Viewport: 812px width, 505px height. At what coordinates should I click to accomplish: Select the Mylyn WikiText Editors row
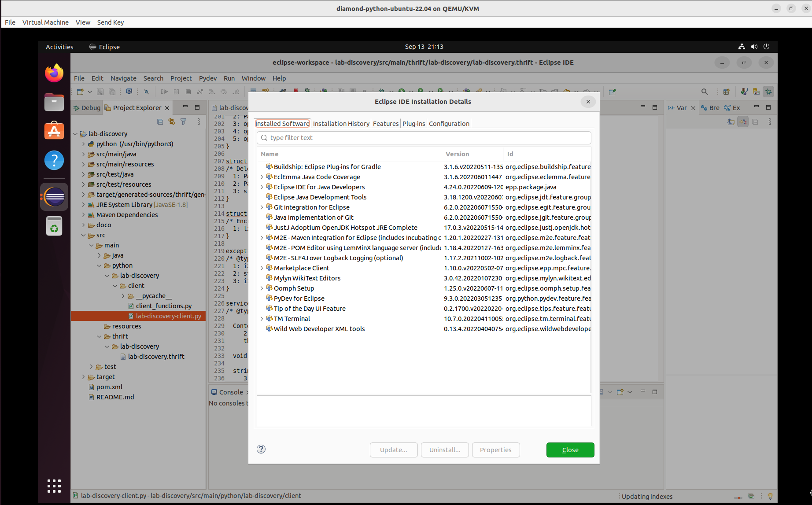pyautogui.click(x=424, y=278)
